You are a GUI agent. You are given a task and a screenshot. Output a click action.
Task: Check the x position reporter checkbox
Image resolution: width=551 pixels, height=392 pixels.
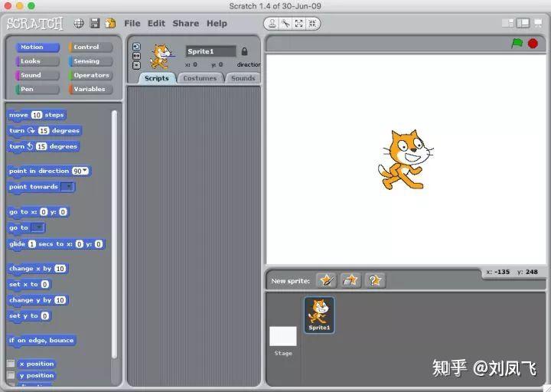click(11, 364)
